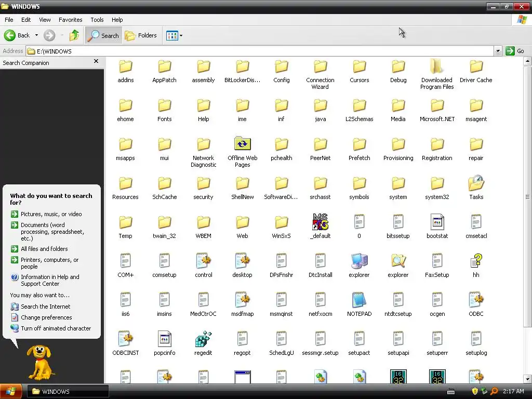Open the Edit menu

[26, 20]
